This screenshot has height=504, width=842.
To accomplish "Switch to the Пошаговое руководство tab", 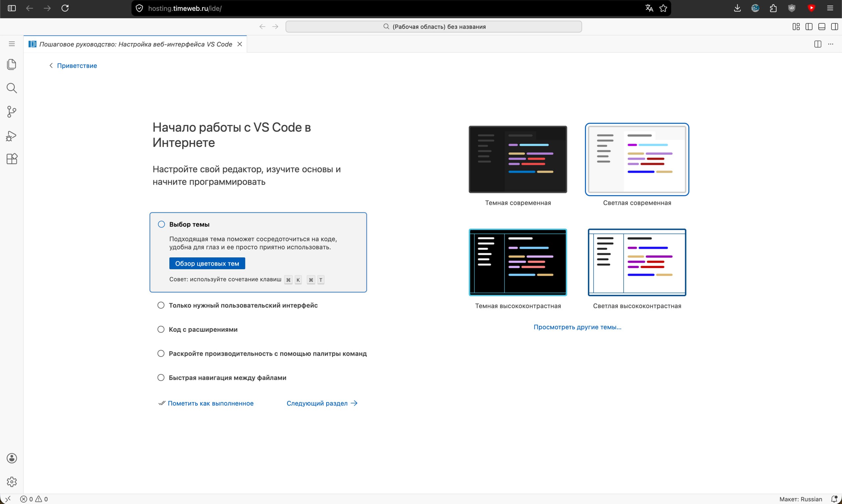I will click(135, 44).
